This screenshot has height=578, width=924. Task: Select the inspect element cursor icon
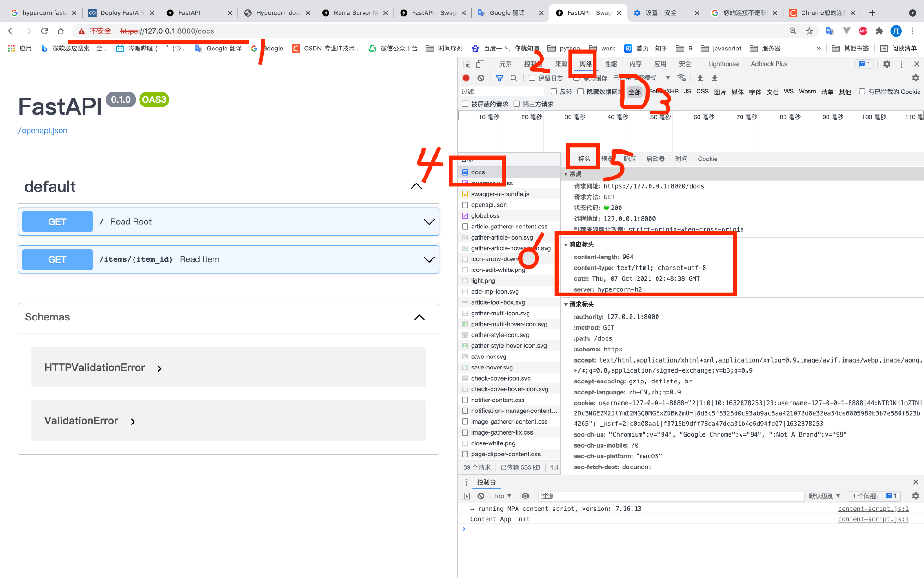pyautogui.click(x=466, y=63)
